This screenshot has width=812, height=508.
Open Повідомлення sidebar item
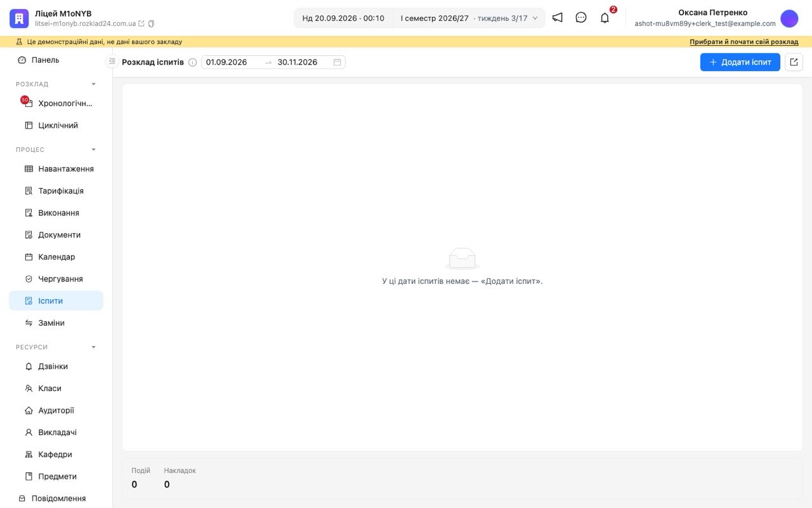click(x=56, y=498)
